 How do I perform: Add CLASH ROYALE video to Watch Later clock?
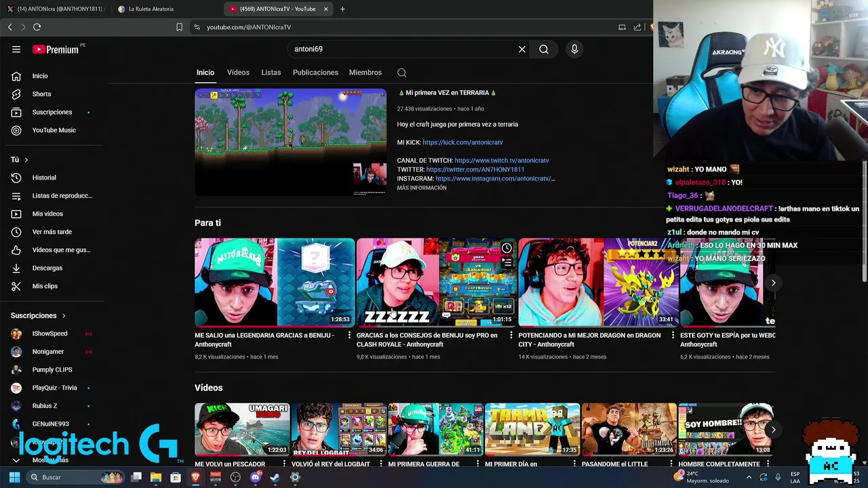tap(507, 248)
